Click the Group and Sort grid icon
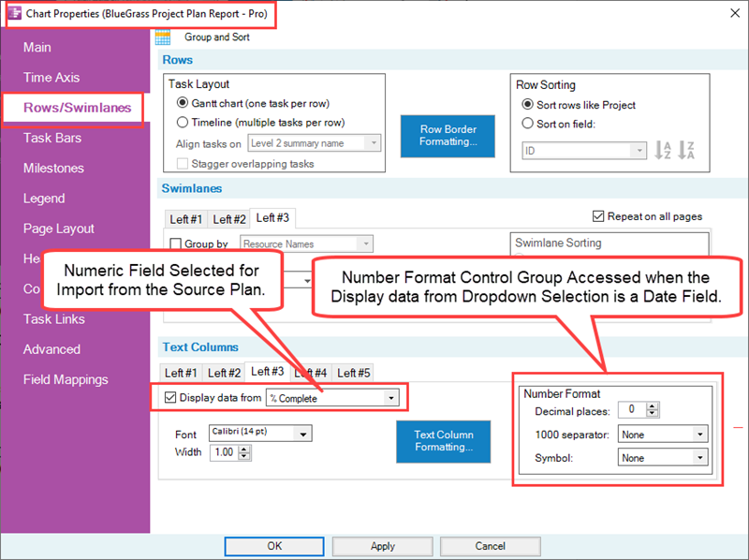The image size is (749, 560). coord(164,35)
